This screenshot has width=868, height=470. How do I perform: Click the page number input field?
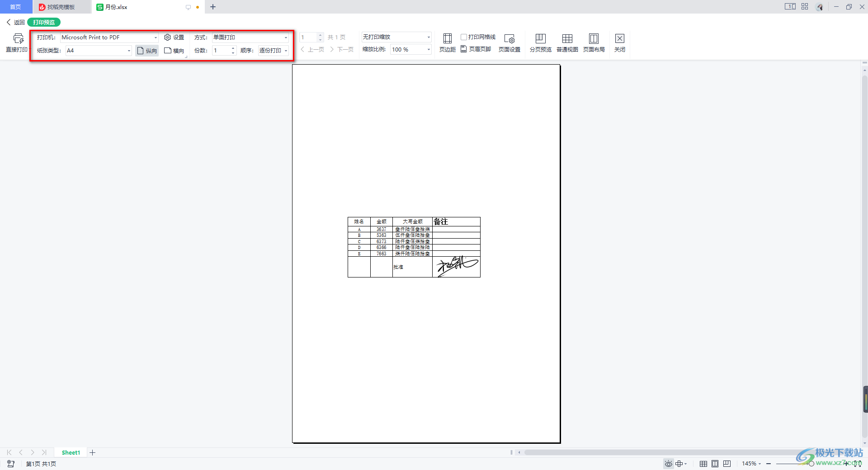(x=308, y=38)
